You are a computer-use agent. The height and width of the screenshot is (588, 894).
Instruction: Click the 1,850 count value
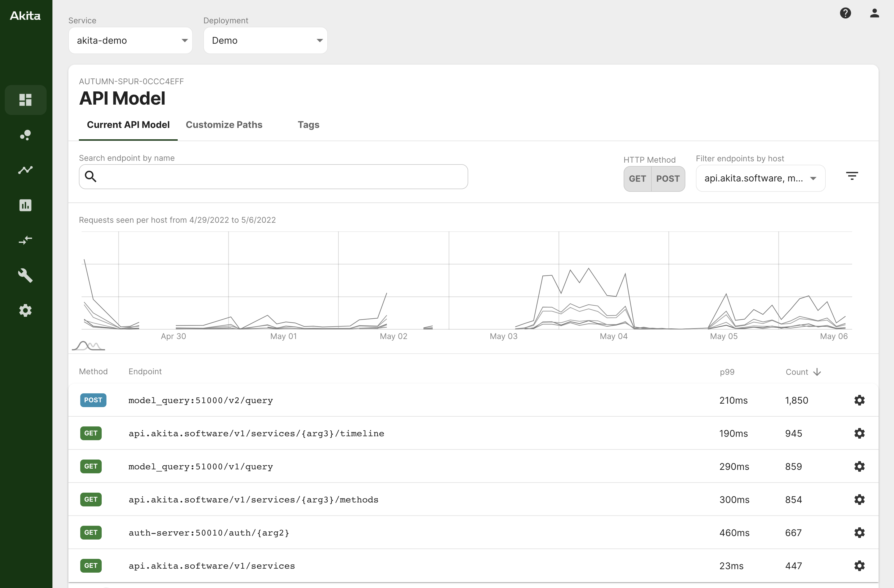(796, 400)
